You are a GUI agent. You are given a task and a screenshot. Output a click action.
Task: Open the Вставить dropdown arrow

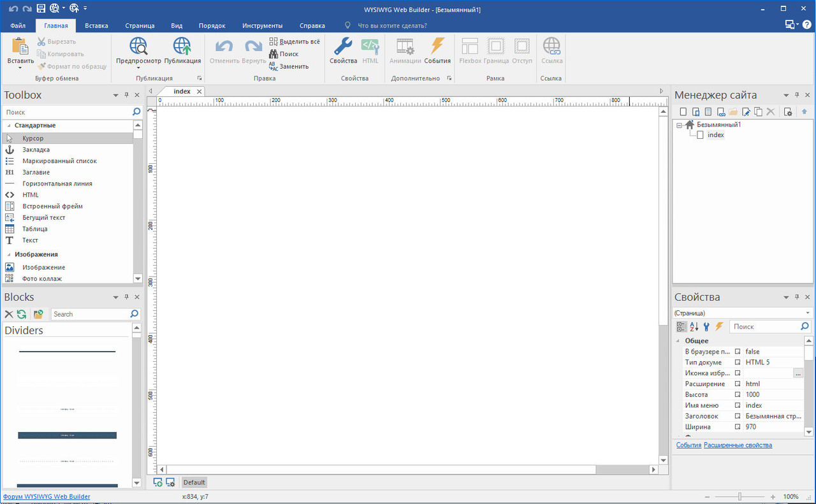coord(20,68)
